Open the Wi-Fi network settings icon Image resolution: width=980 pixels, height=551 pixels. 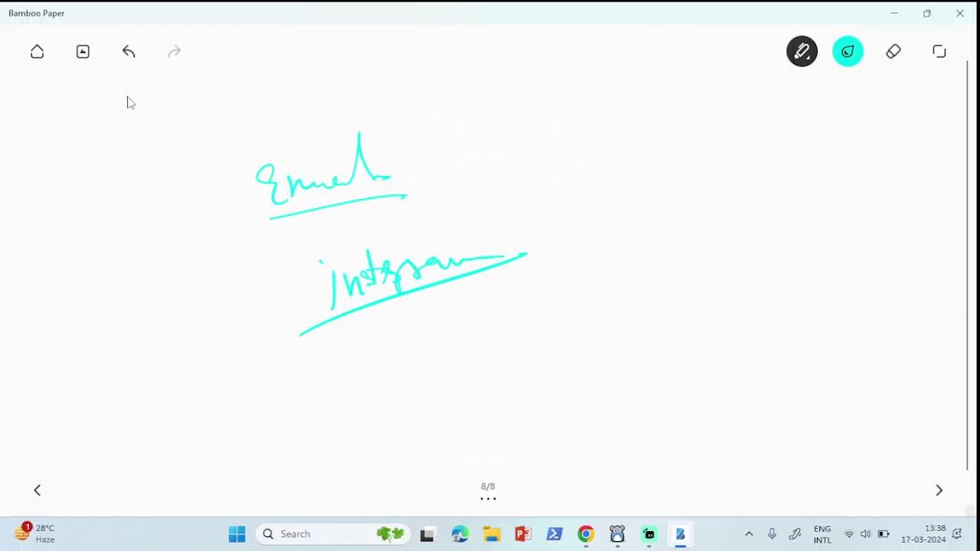point(849,534)
